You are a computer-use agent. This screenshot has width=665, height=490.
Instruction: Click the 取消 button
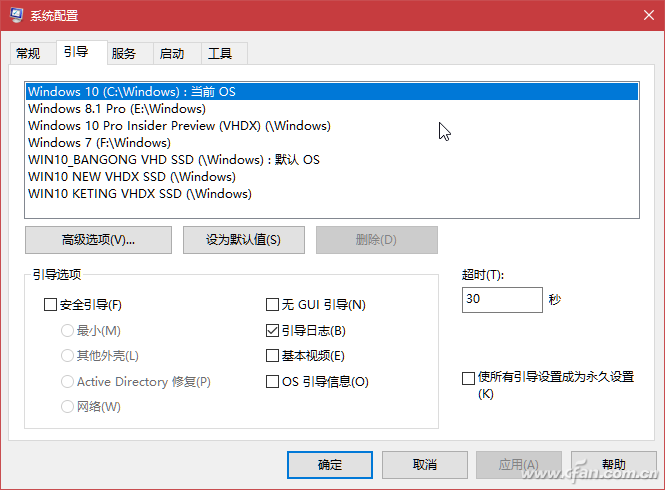click(x=425, y=465)
